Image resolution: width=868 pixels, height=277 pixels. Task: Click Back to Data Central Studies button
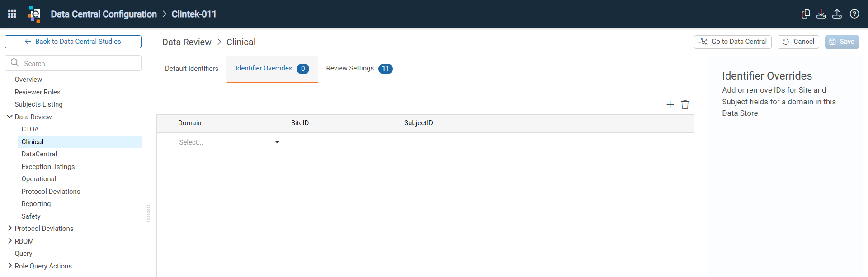click(73, 42)
